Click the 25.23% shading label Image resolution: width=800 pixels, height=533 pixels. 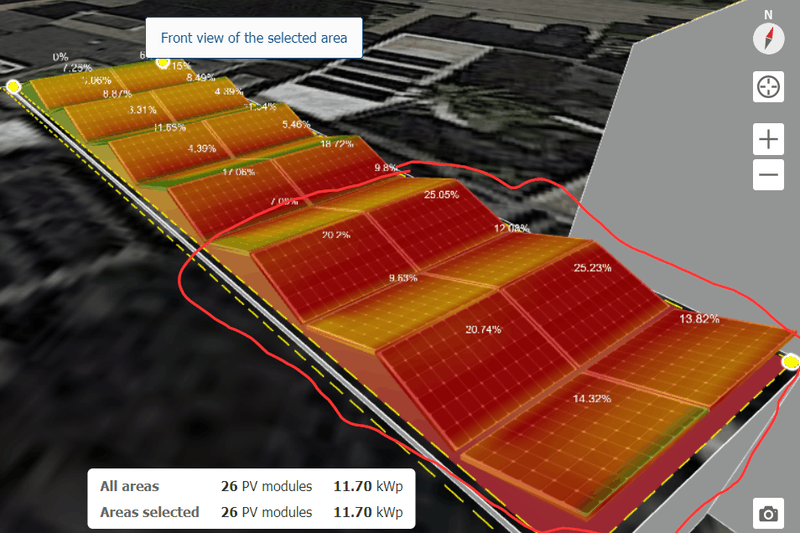coord(592,268)
